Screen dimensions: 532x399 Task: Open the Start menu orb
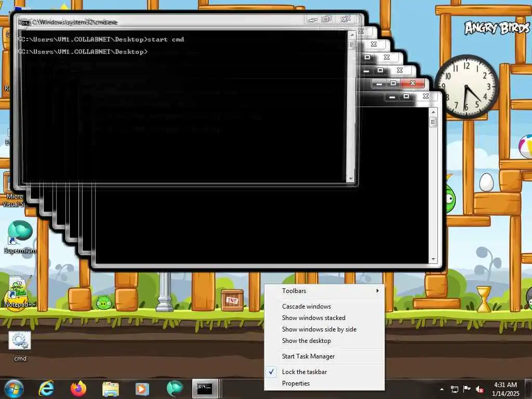click(14, 389)
